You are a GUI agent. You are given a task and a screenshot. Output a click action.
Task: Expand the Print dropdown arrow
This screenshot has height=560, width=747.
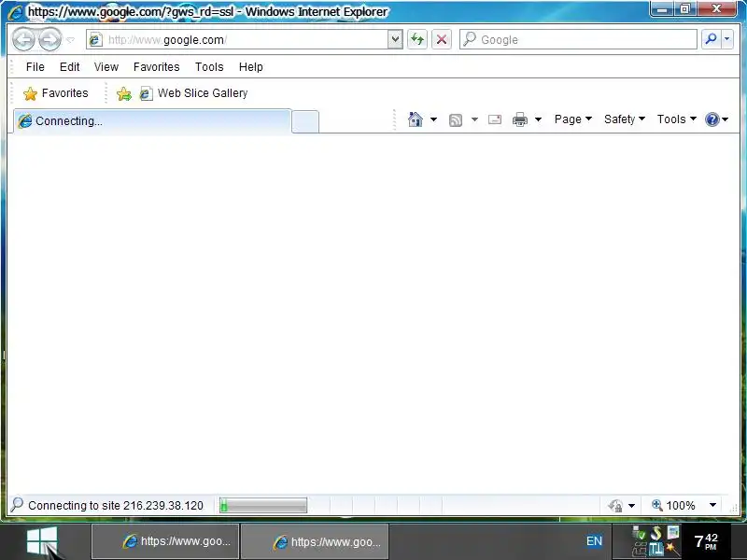point(539,119)
